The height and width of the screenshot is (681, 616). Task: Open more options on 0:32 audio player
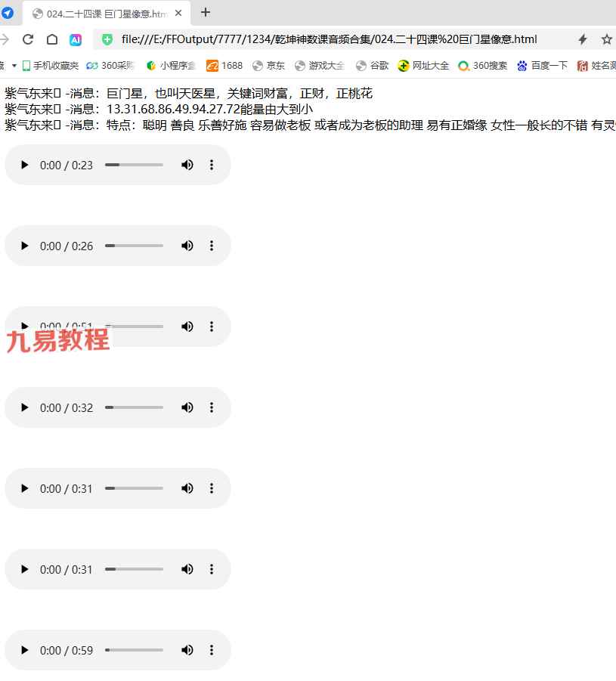click(x=212, y=407)
